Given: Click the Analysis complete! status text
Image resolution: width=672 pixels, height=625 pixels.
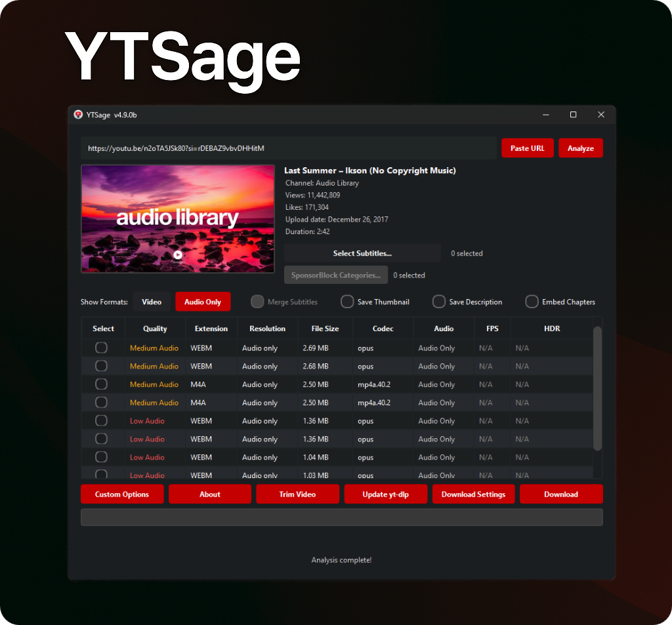Looking at the screenshot, I should tap(341, 560).
